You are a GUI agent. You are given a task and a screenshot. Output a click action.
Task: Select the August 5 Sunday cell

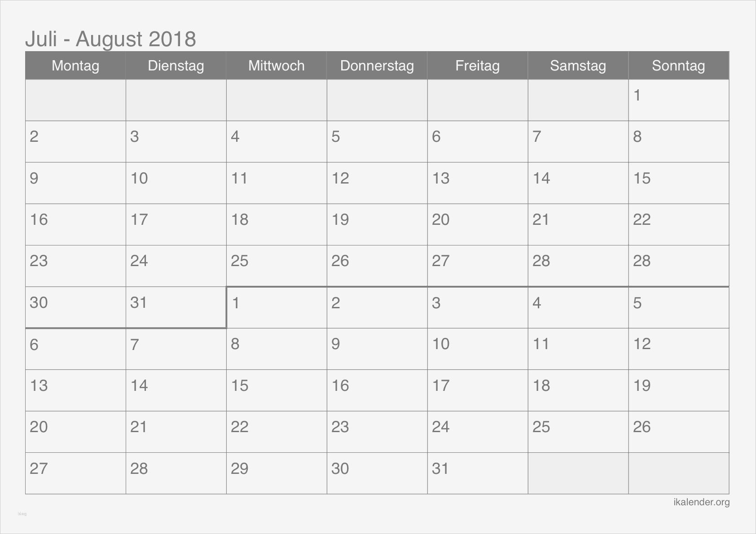(678, 307)
